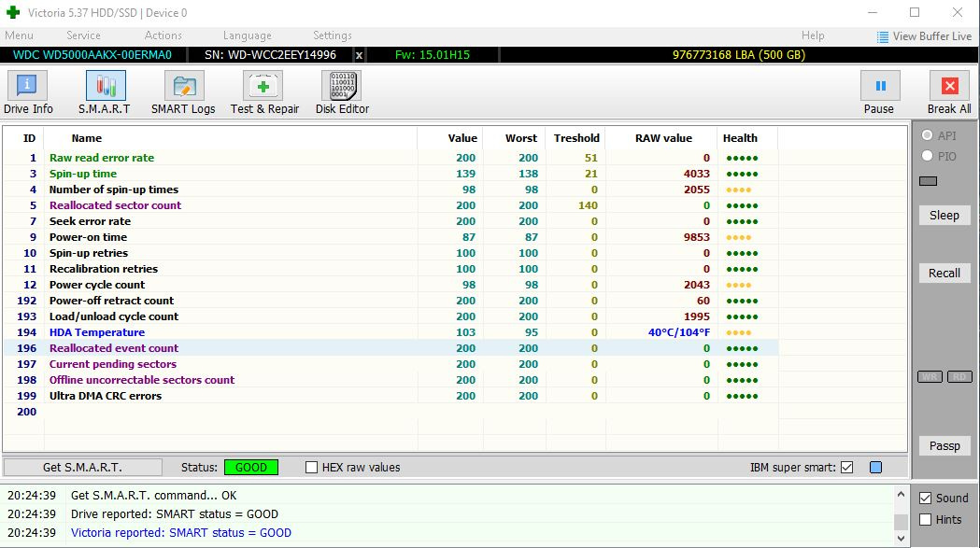Click the Break All red icon
Image resolution: width=980 pixels, height=548 pixels.
point(949,87)
